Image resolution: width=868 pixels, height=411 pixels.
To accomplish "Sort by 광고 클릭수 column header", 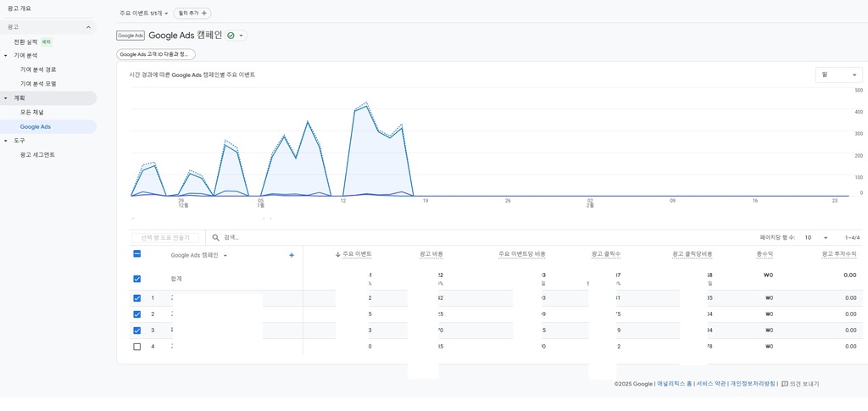I will [x=605, y=254].
